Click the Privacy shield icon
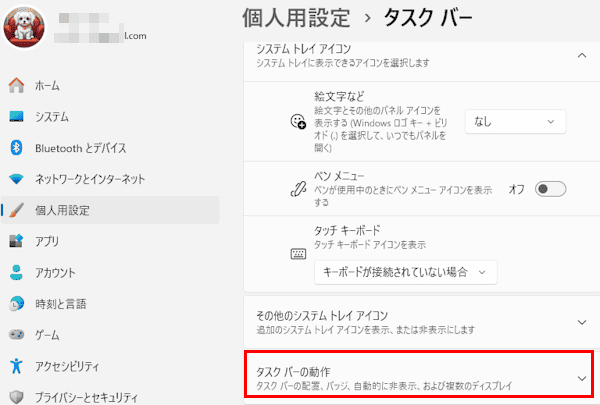 [x=16, y=397]
